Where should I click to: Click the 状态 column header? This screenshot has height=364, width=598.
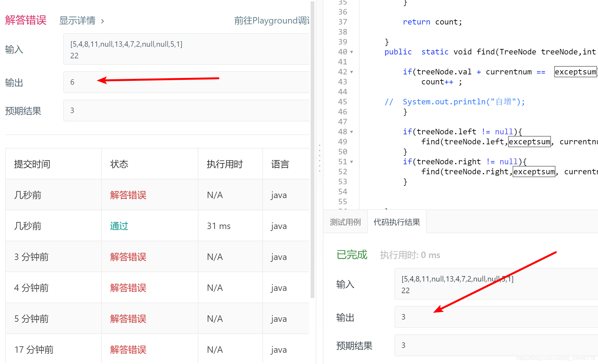click(x=119, y=164)
